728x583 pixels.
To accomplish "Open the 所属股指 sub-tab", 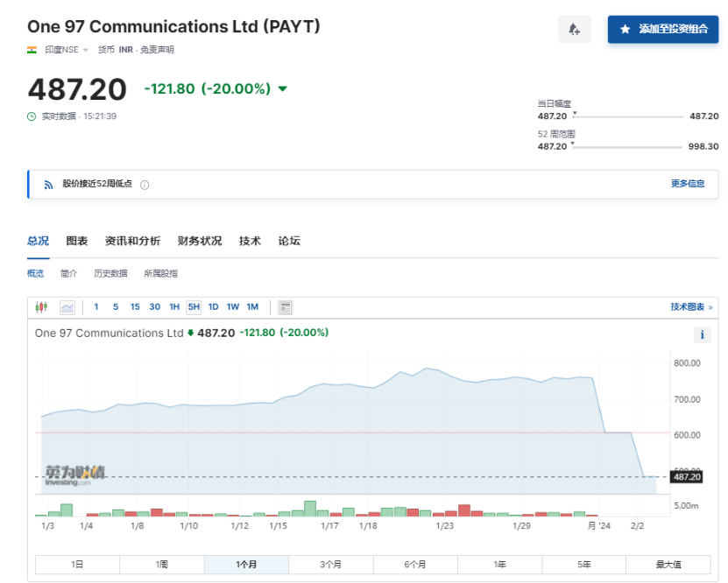I will pyautogui.click(x=160, y=274).
